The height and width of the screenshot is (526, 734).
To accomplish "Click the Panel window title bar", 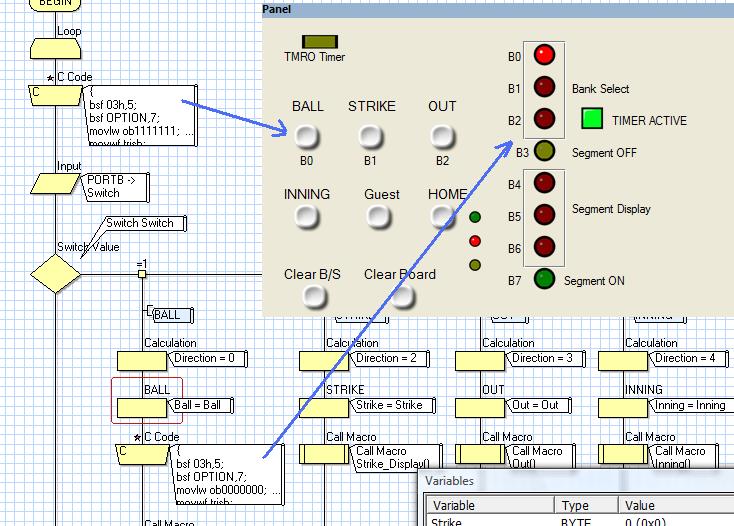I will coord(498,9).
